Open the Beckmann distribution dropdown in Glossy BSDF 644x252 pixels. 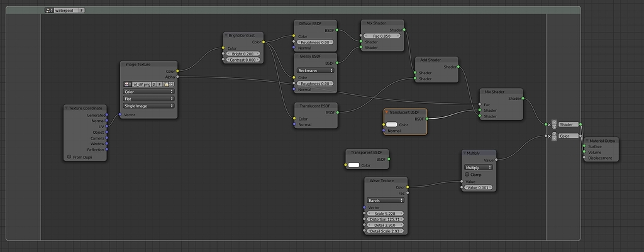coord(316,70)
